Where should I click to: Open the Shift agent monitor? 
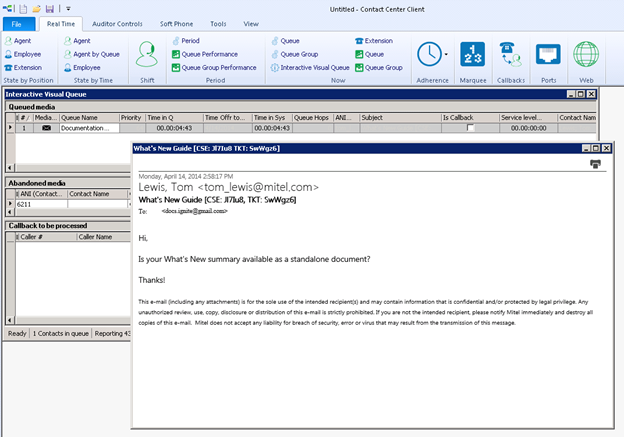tap(147, 55)
